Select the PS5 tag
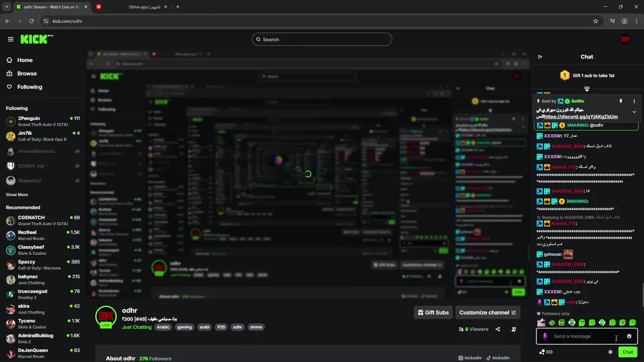Viewport: 644px width, 362px height. [221, 327]
